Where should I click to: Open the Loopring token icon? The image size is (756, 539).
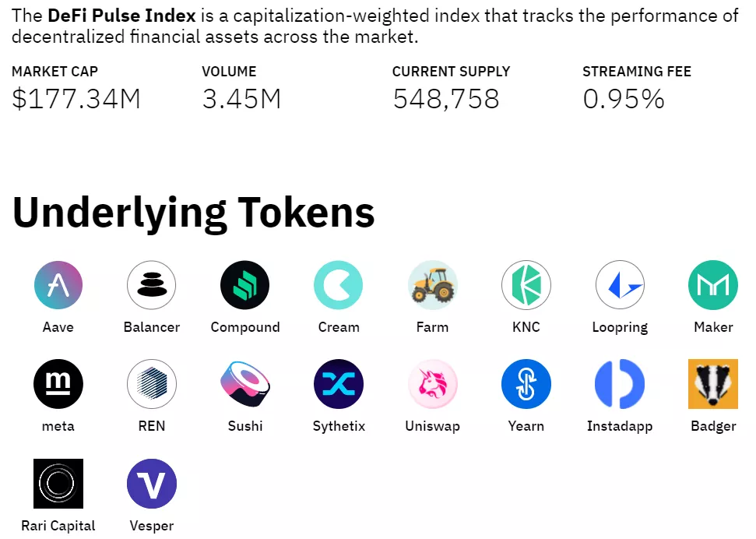[x=620, y=285]
